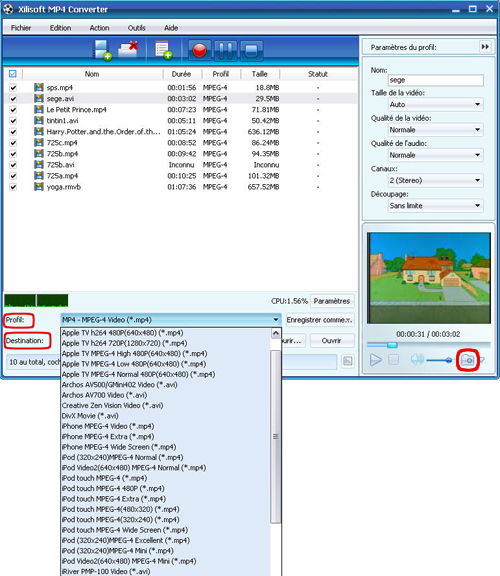Click the CPU usage graph

[36, 300]
